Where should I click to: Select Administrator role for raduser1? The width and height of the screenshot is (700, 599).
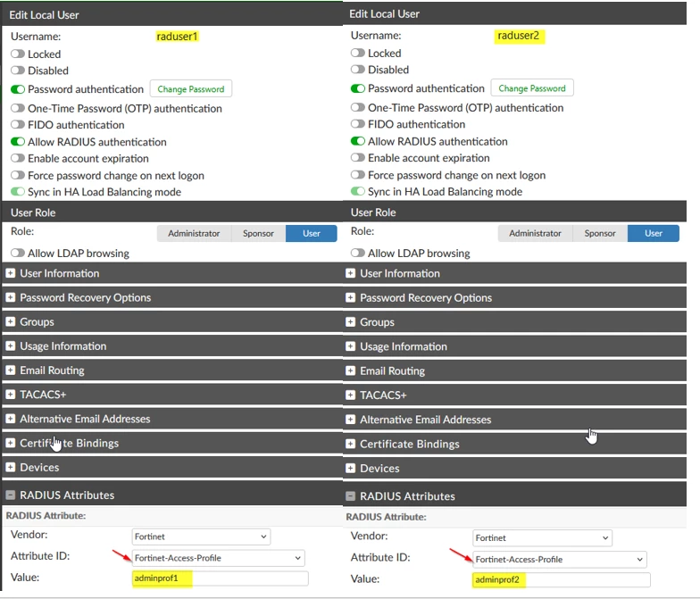pos(195,234)
